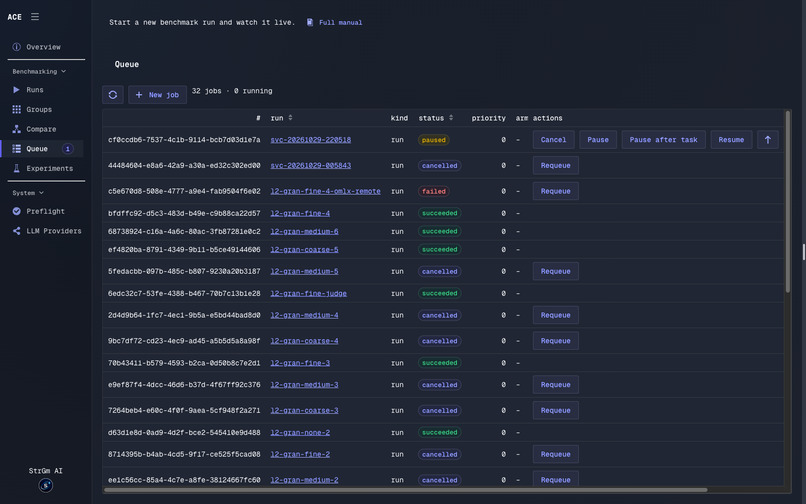This screenshot has width=806, height=504.
Task: Open run link l2-gran-fine-3
Action: [x=300, y=363]
